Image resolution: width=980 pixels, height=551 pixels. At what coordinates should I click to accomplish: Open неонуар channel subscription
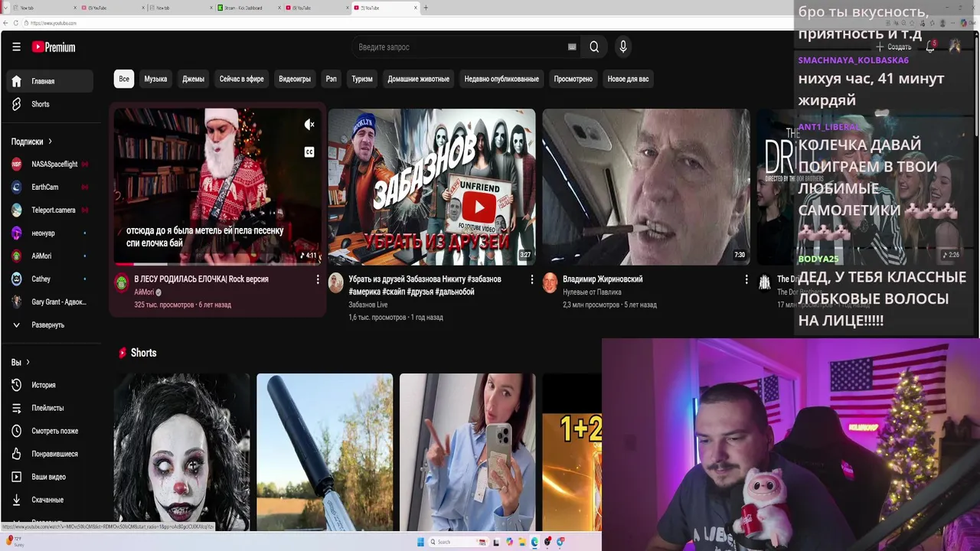pos(51,233)
